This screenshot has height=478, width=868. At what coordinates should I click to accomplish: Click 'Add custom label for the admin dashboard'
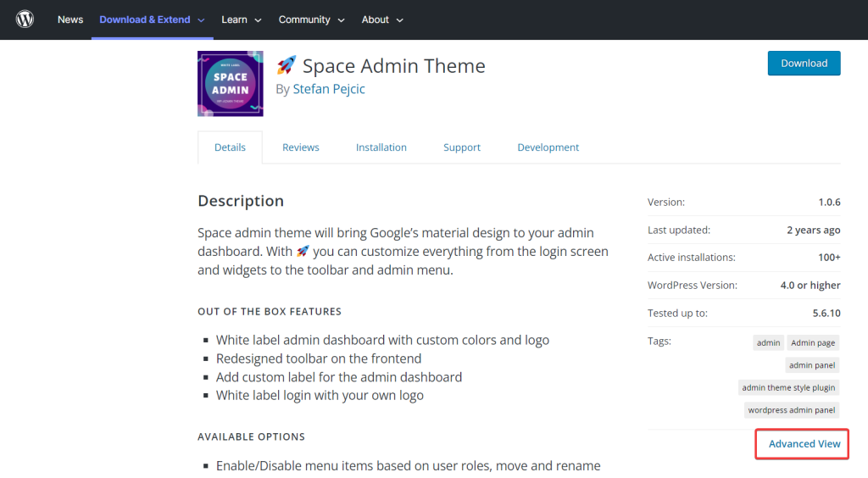tap(339, 377)
